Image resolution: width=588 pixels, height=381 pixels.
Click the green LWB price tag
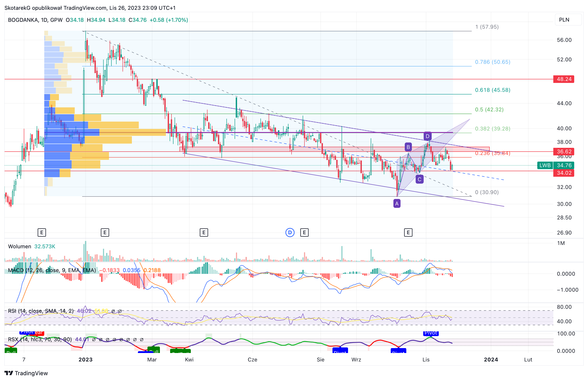(545, 165)
